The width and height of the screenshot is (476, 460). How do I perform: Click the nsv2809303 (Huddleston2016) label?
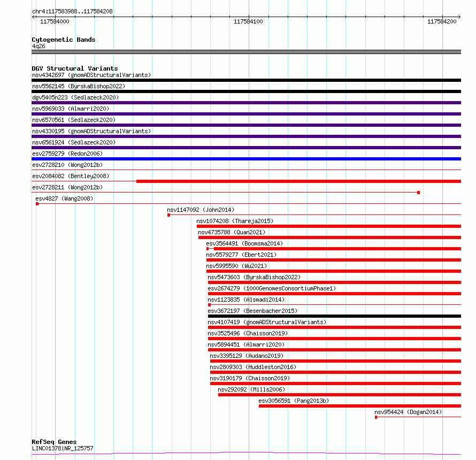point(253,367)
